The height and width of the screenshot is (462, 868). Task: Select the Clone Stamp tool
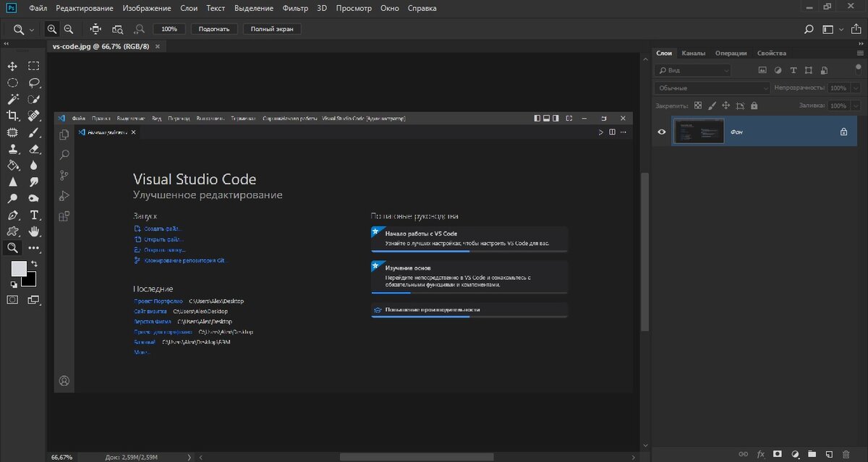(x=12, y=149)
